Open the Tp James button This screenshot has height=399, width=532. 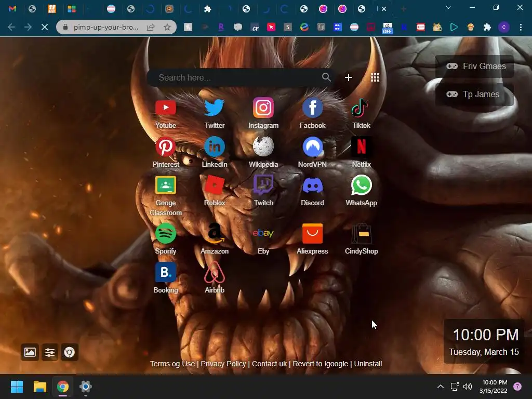[474, 95]
